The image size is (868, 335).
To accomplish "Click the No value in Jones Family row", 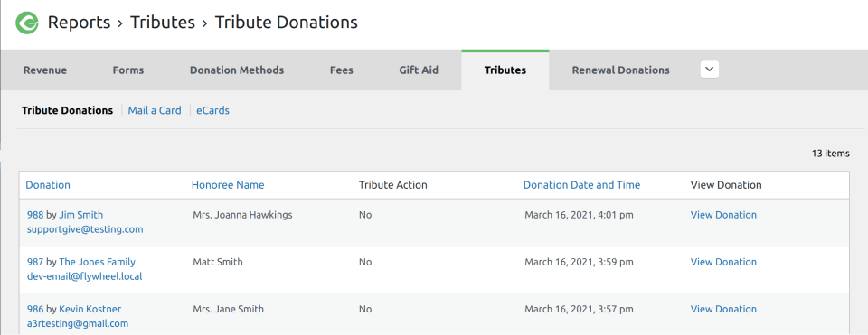I will (365, 262).
